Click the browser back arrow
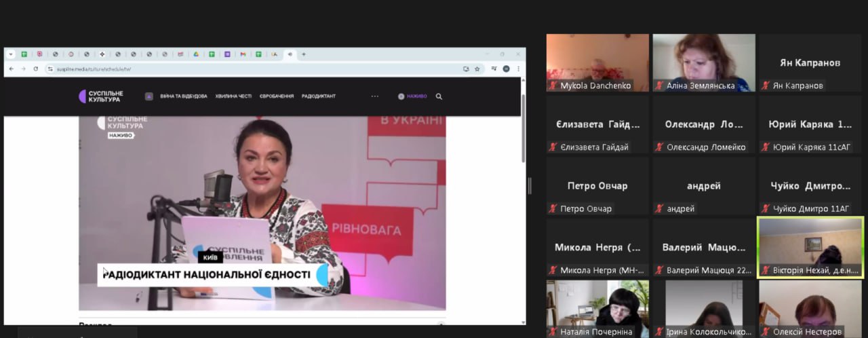The height and width of the screenshot is (338, 868). click(11, 69)
